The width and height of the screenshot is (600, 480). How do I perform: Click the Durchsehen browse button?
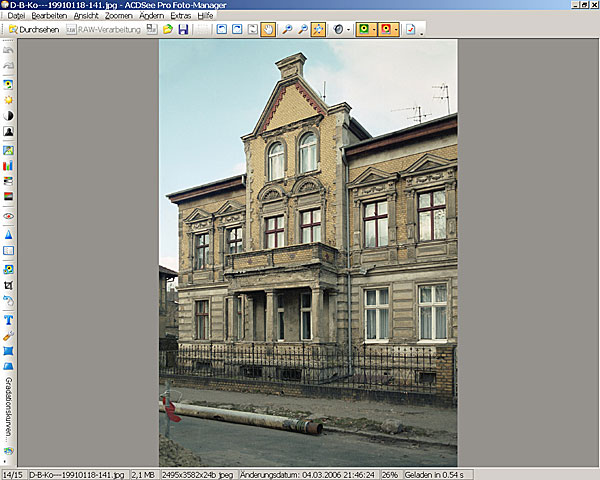point(32,30)
